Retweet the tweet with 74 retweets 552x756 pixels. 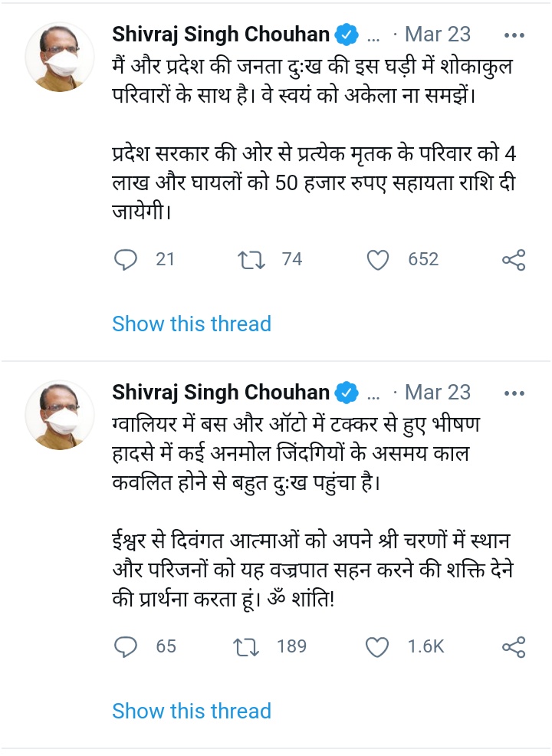pos(252,260)
